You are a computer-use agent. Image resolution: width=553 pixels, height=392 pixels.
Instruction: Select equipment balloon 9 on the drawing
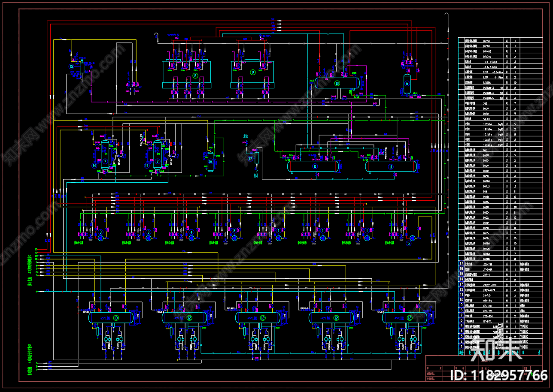click(253, 72)
